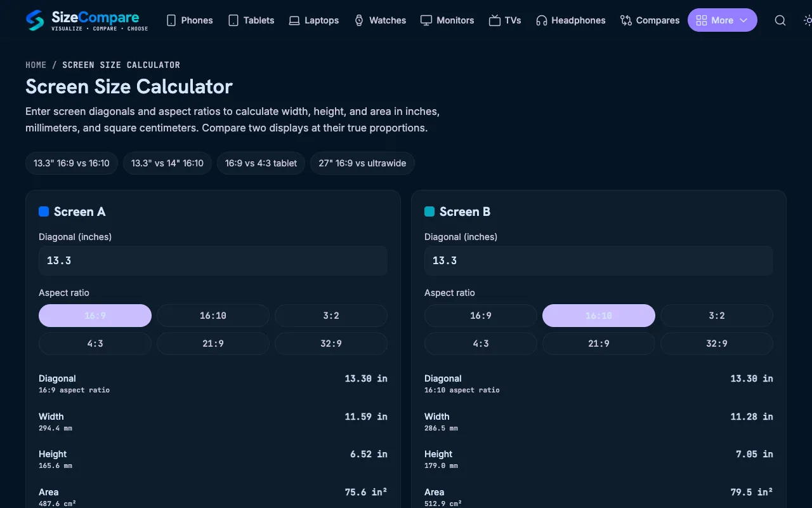
Task: Click the search magnifier icon
Action: pos(780,20)
